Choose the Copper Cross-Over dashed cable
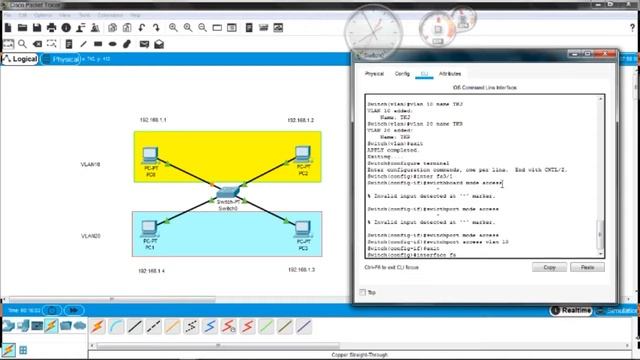This screenshot has height=360, width=640. [154, 327]
